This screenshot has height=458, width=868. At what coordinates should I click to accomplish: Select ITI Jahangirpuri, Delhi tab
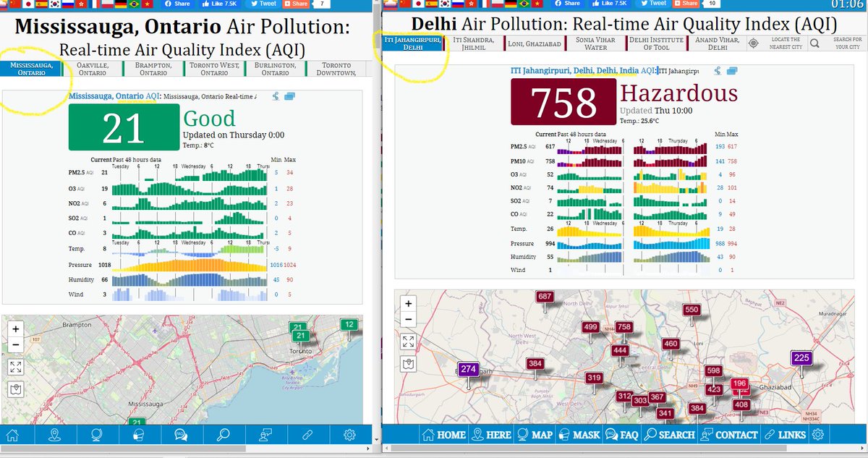click(413, 43)
